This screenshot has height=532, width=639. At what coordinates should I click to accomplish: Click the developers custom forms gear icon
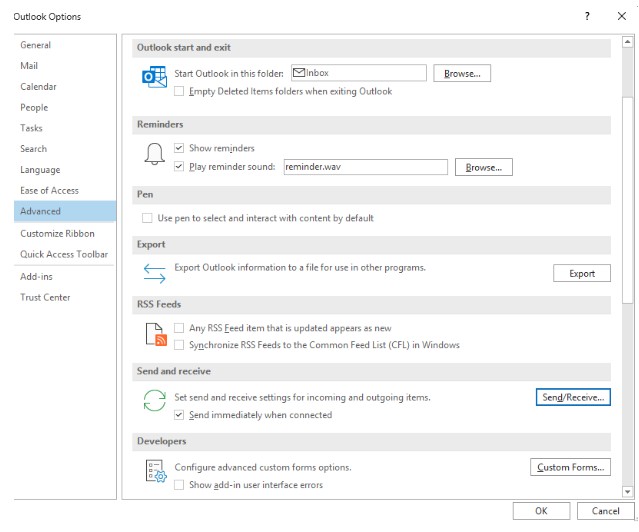156,471
